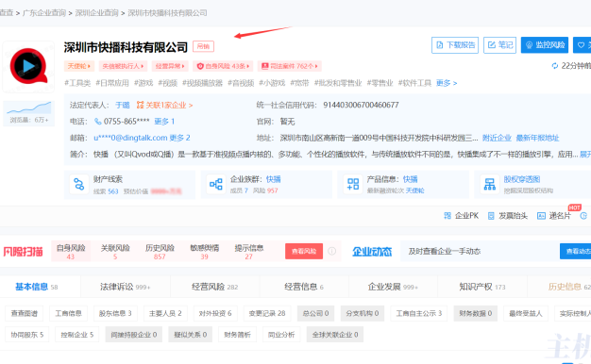The height and width of the screenshot is (364, 591).
Task: Click the 股权穿透图 hierarchy icon
Action: [490, 185]
